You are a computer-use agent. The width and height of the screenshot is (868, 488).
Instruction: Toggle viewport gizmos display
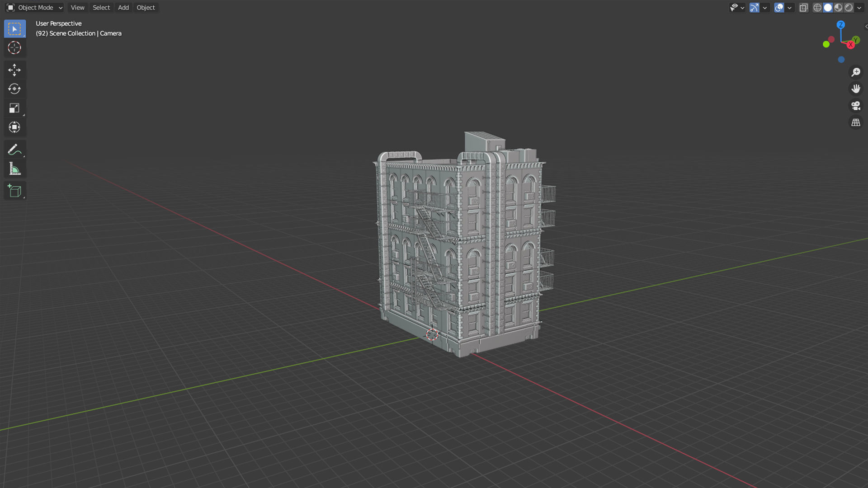tap(754, 8)
